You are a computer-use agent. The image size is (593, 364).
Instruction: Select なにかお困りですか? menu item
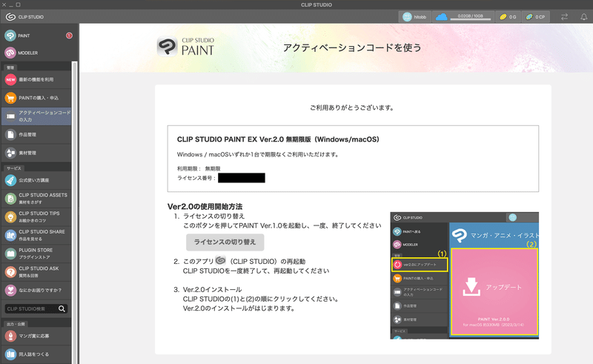36,290
